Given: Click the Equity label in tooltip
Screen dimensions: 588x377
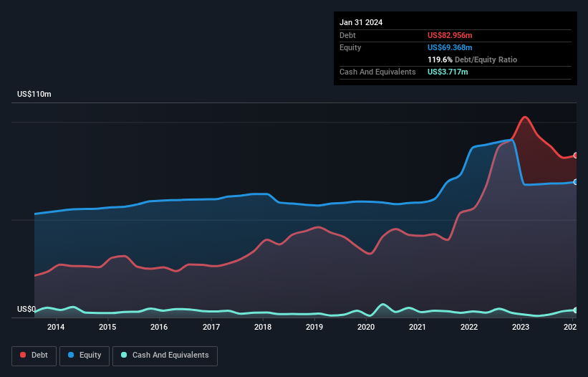Looking at the screenshot, I should 350,47.
